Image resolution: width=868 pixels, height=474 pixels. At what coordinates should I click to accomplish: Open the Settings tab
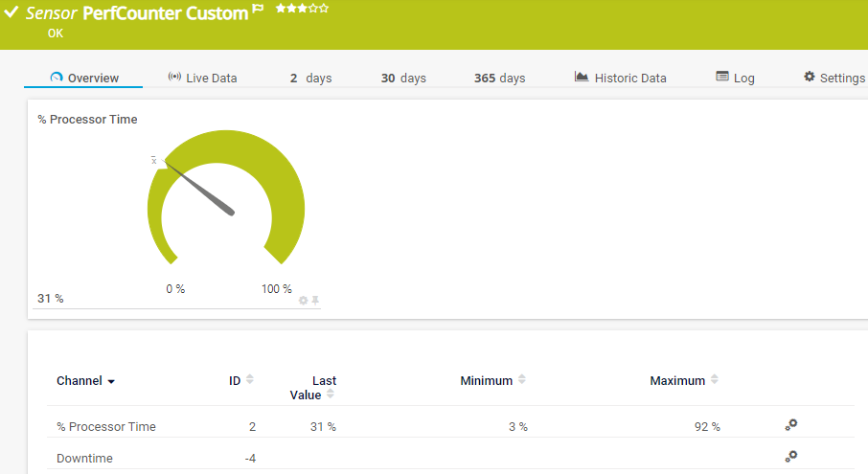[834, 78]
